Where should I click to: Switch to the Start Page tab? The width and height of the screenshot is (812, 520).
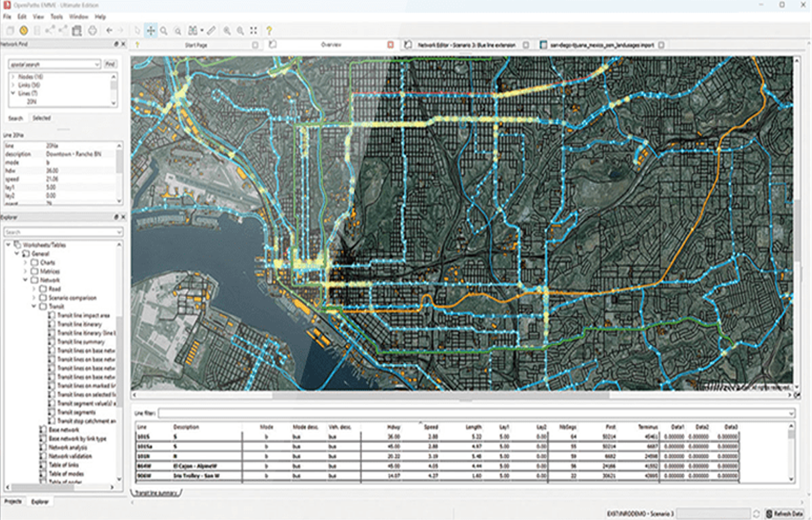click(x=196, y=45)
